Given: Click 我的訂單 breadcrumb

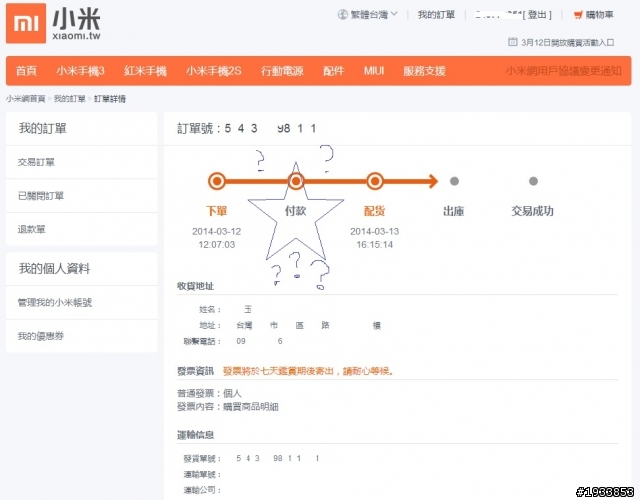Looking at the screenshot, I should pos(69,99).
